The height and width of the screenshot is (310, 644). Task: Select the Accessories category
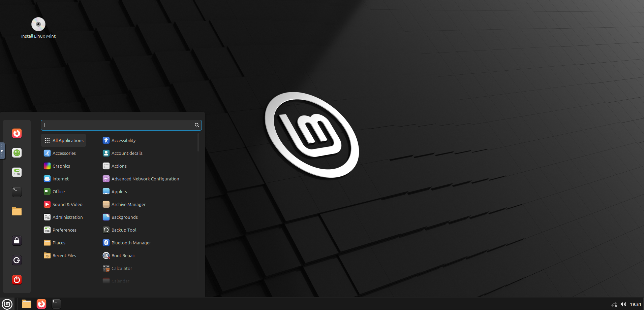[x=64, y=153]
